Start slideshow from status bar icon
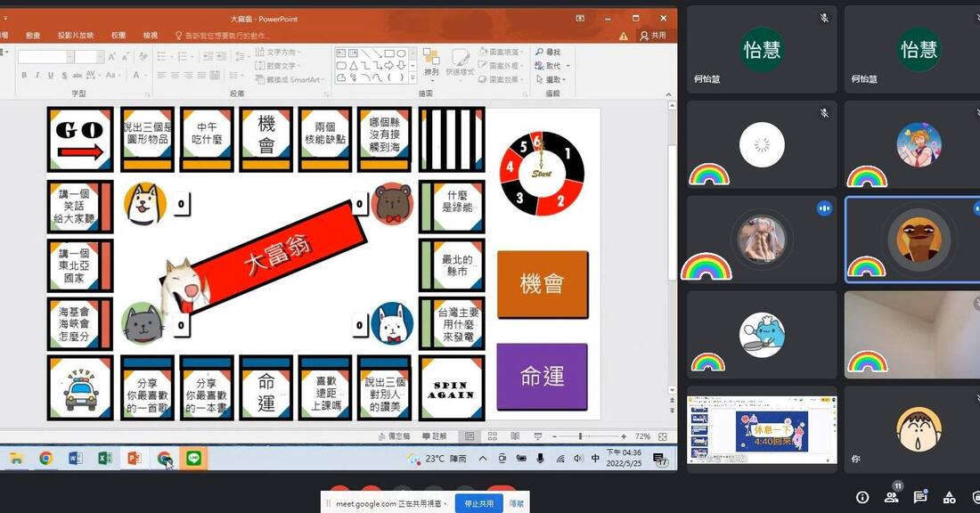 coord(537,436)
